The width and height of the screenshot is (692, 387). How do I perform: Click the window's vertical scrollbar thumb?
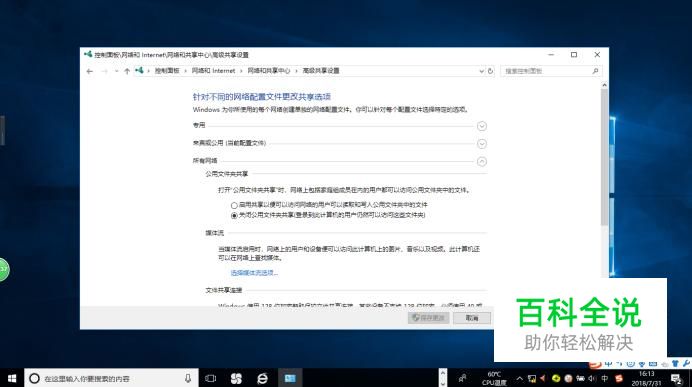(x=604, y=157)
